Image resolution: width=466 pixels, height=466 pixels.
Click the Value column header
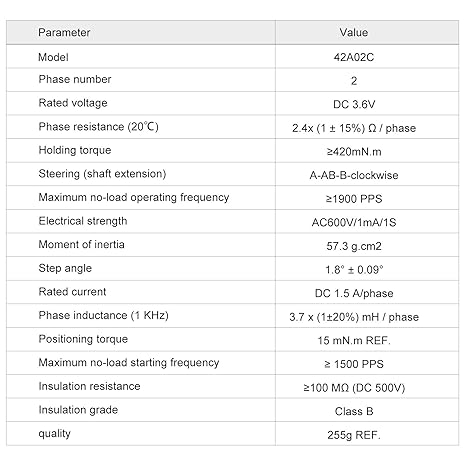(x=354, y=33)
